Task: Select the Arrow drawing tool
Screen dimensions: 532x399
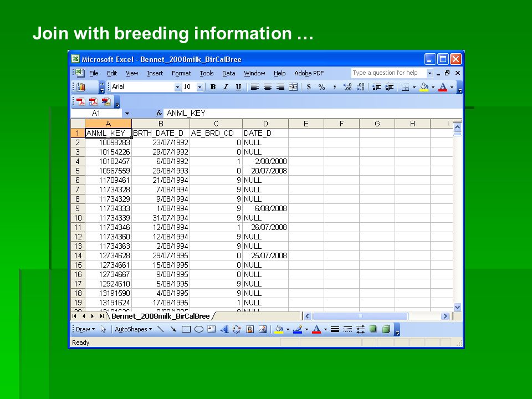Action: [173, 329]
